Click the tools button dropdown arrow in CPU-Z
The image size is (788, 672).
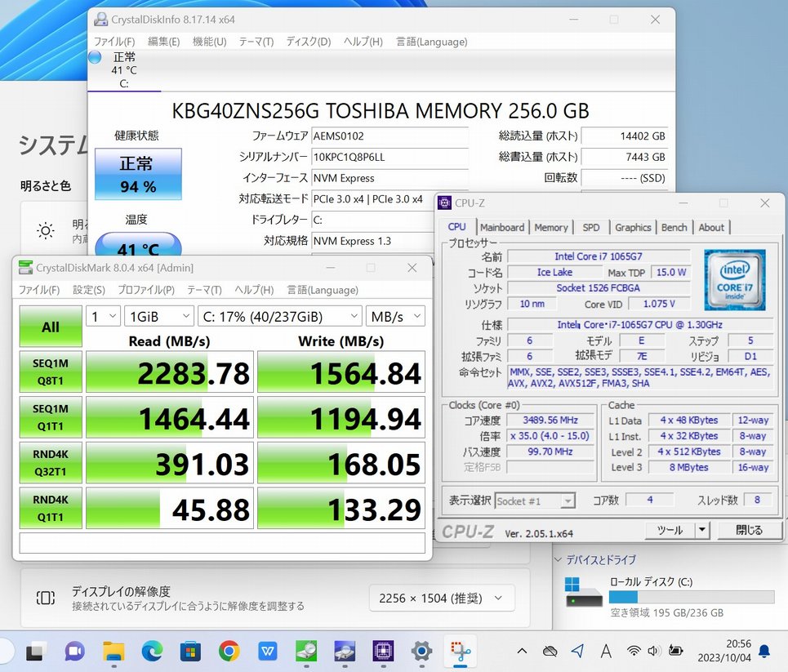click(702, 530)
